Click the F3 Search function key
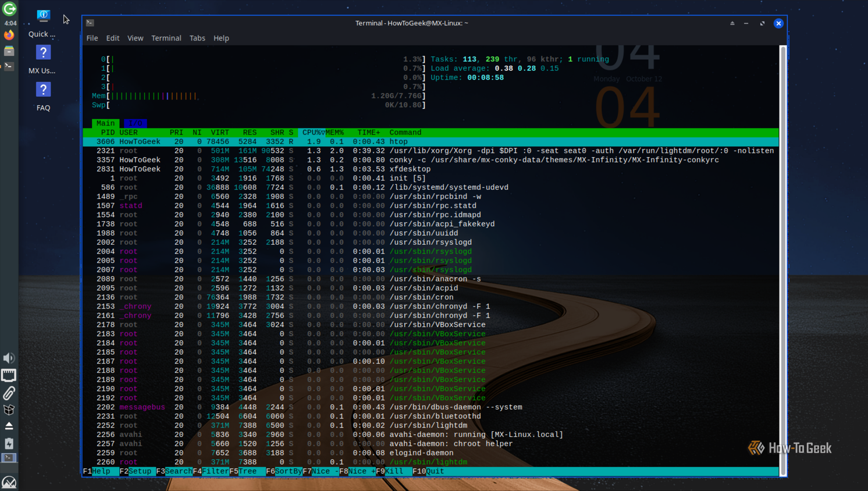Screen dimensions: 868x491 (x=174, y=471)
